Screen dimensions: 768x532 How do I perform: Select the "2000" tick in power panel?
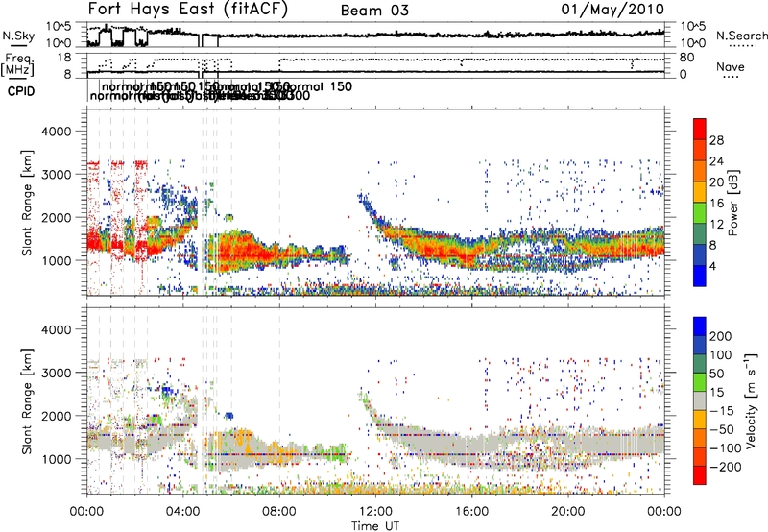(57, 217)
